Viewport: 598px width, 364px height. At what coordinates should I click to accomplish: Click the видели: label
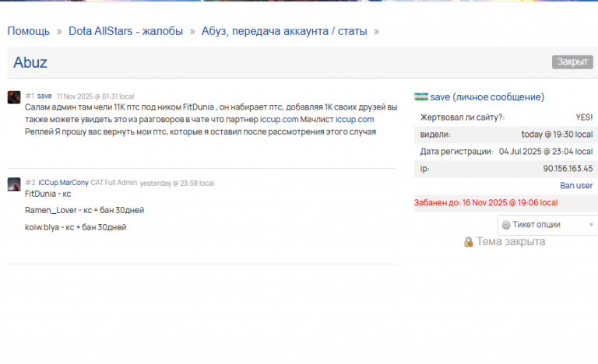pyautogui.click(x=435, y=134)
